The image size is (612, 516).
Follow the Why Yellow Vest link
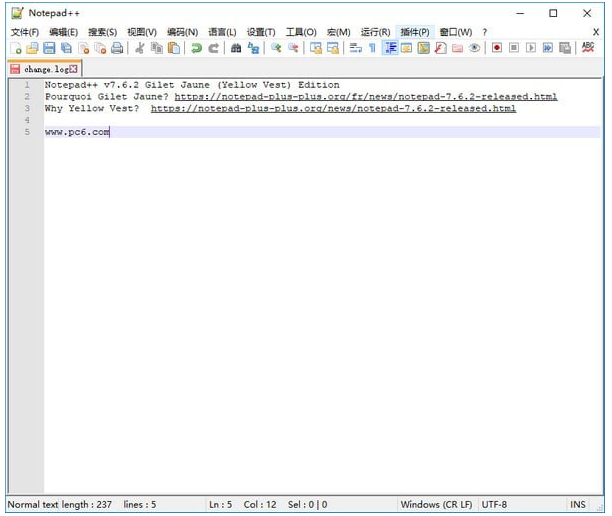pyautogui.click(x=333, y=108)
